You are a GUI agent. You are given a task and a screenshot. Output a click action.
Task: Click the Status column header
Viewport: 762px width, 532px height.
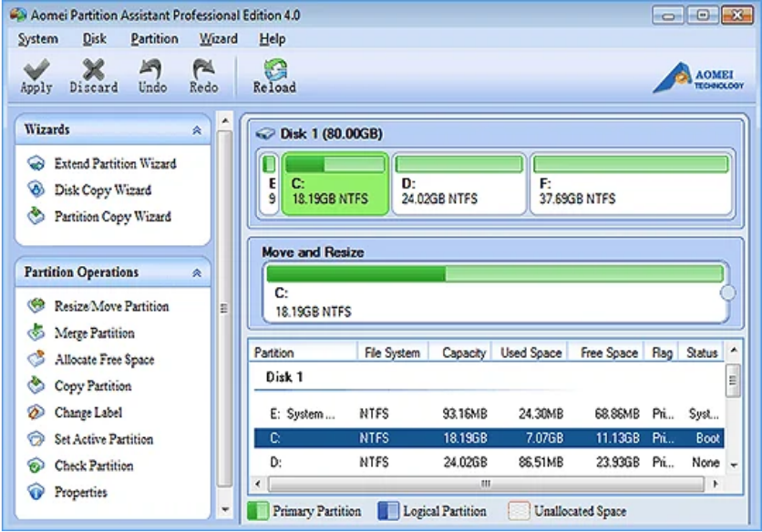coord(701,353)
